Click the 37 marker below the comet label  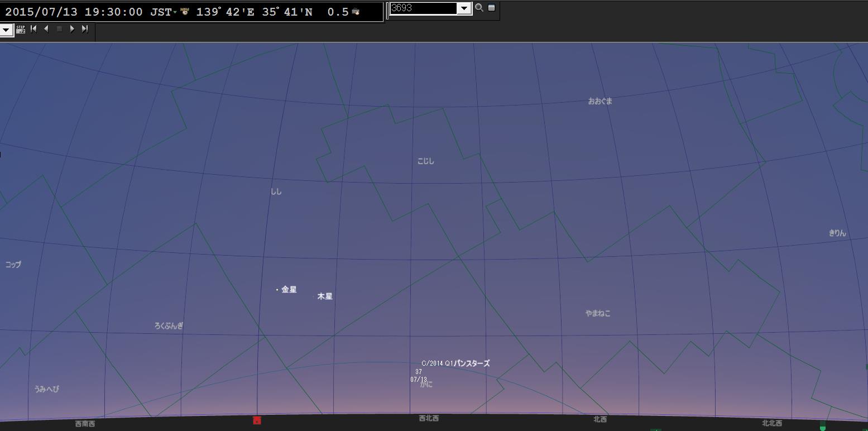[419, 372]
